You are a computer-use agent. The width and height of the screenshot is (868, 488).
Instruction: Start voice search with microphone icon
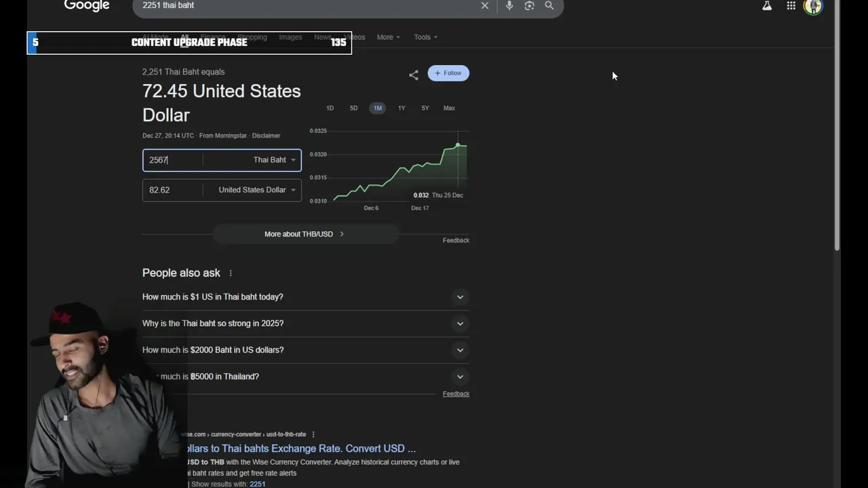click(x=509, y=5)
